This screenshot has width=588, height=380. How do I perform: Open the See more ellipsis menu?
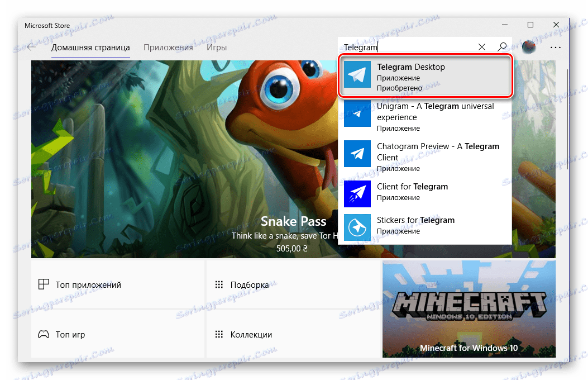(x=556, y=47)
